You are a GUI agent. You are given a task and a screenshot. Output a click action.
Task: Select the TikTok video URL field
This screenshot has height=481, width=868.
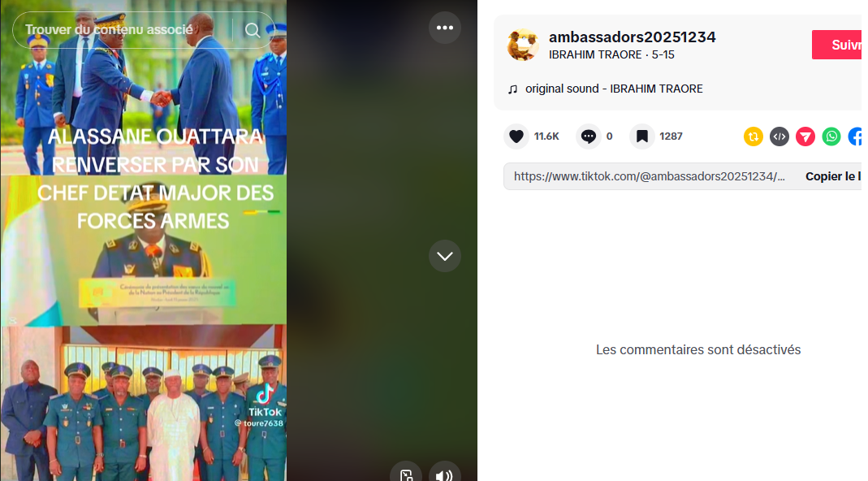tap(650, 176)
